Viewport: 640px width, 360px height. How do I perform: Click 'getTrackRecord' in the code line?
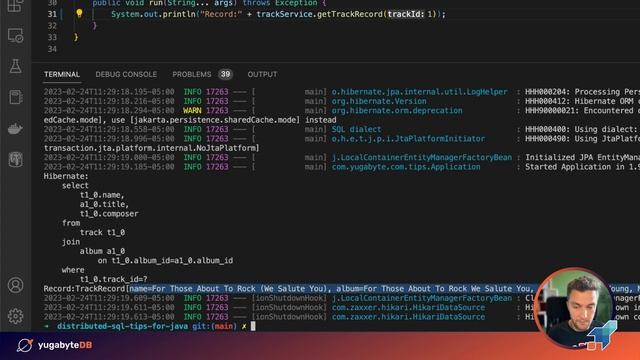click(x=350, y=14)
